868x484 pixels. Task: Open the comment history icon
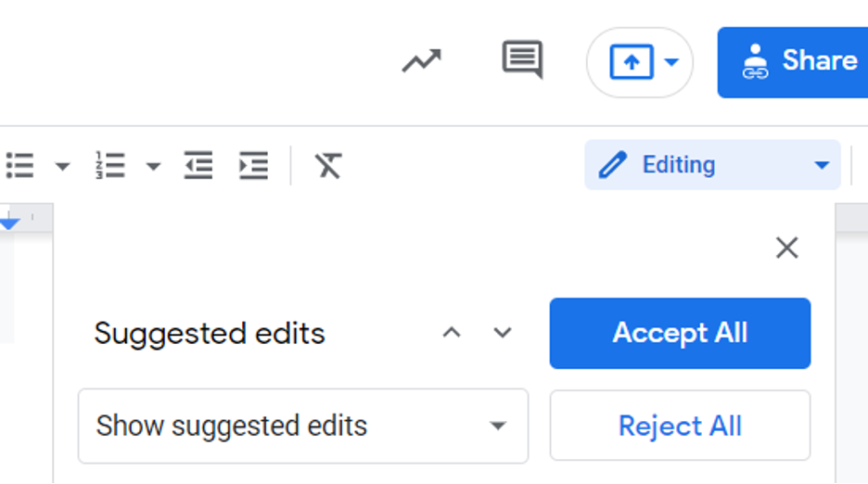[x=522, y=60]
